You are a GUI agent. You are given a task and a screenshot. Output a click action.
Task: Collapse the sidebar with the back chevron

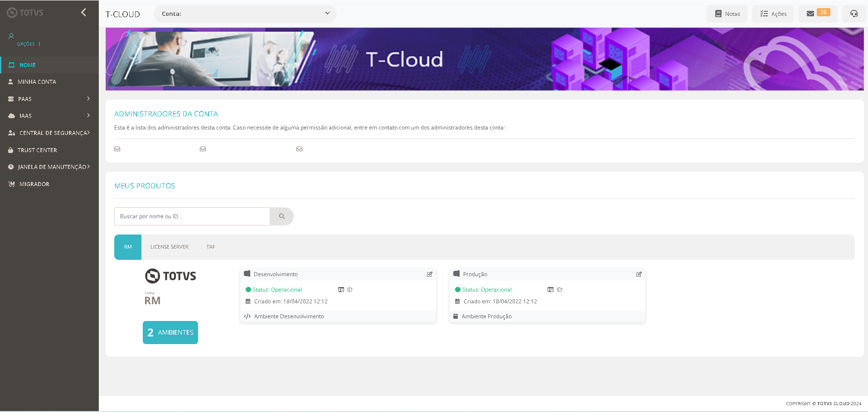(x=83, y=12)
